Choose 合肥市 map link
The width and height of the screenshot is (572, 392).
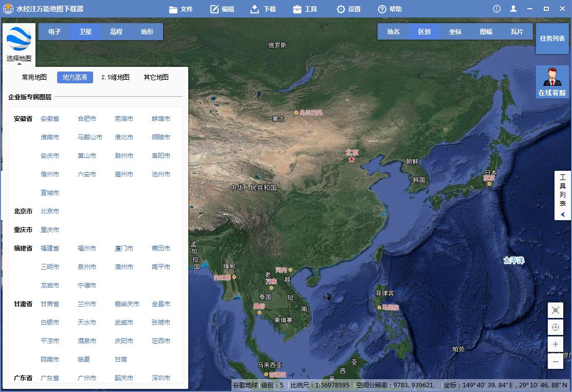(x=87, y=119)
